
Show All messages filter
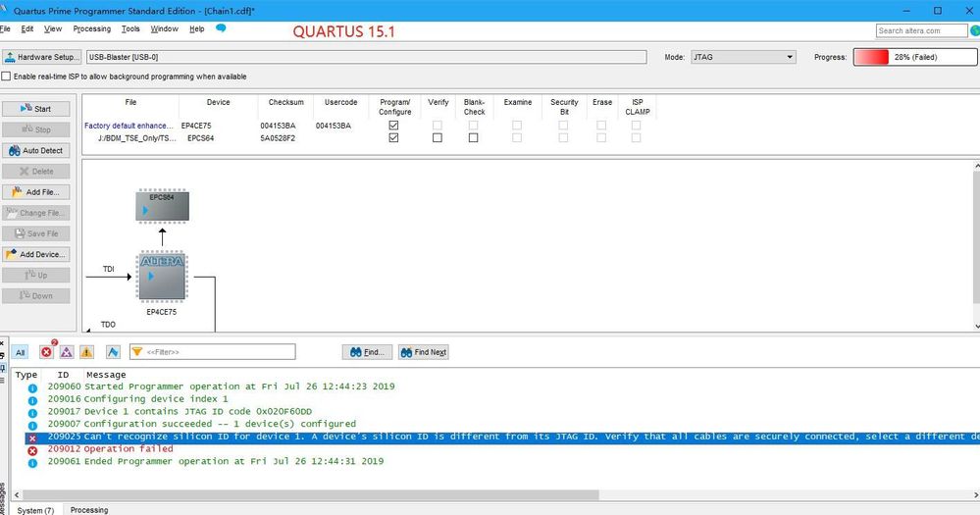pos(20,352)
